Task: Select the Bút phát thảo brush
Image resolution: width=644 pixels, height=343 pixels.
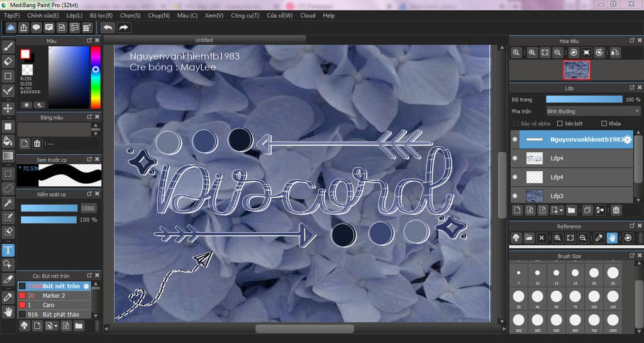Action: 54,314
